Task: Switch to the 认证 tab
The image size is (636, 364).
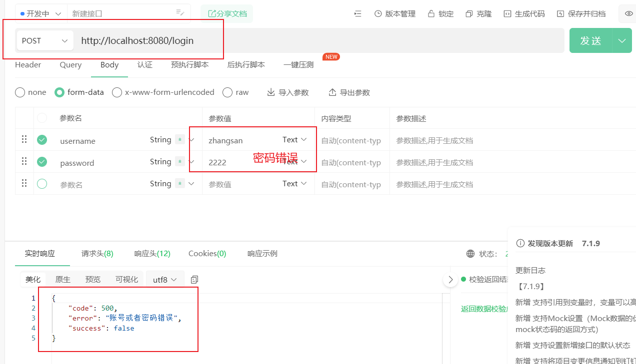Action: click(145, 65)
